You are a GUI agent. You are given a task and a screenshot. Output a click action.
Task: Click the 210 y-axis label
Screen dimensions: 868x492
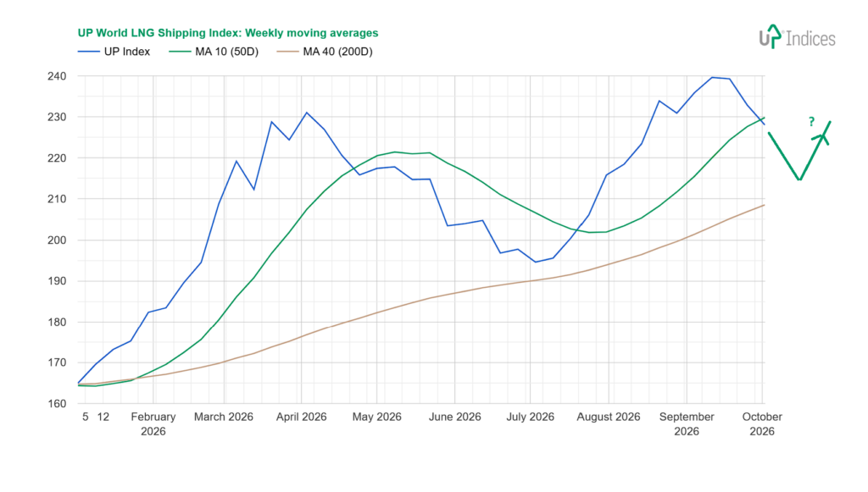pyautogui.click(x=57, y=199)
